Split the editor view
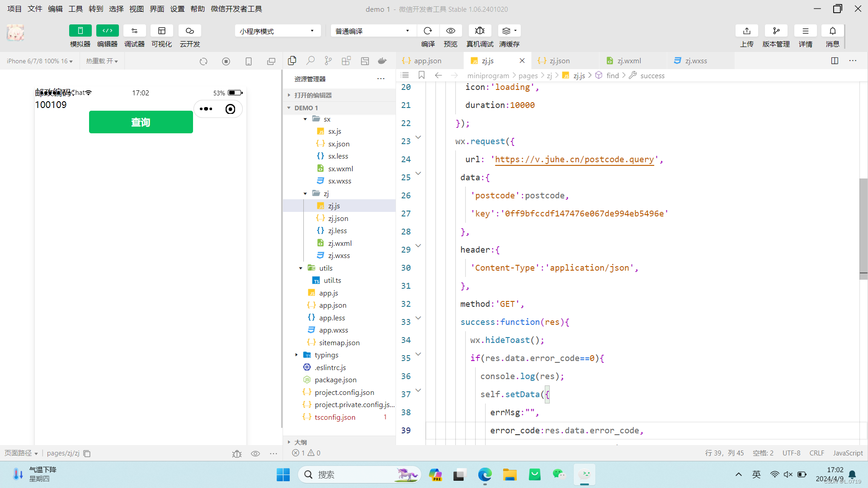The image size is (868, 488). pos(835,61)
